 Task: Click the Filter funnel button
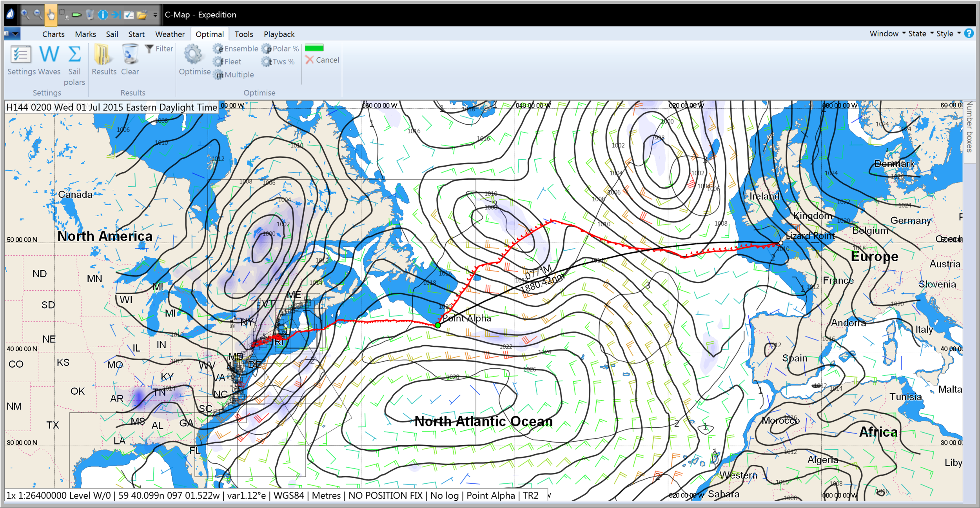(x=159, y=49)
